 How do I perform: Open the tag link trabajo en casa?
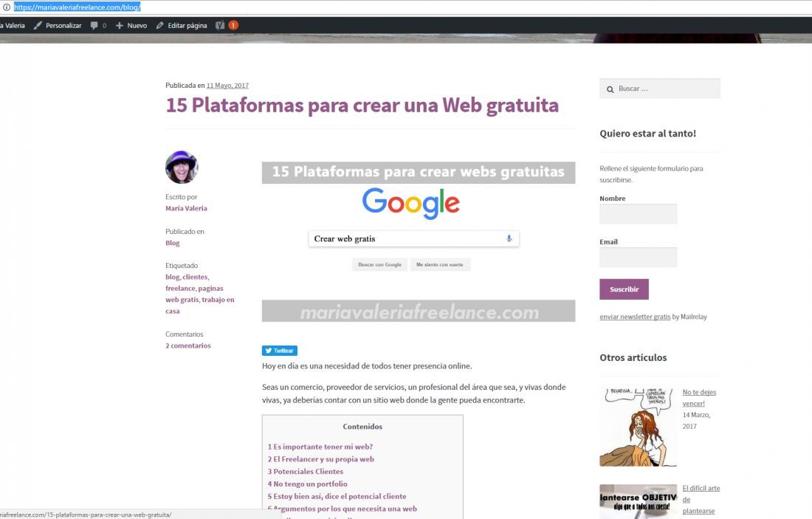200,305
